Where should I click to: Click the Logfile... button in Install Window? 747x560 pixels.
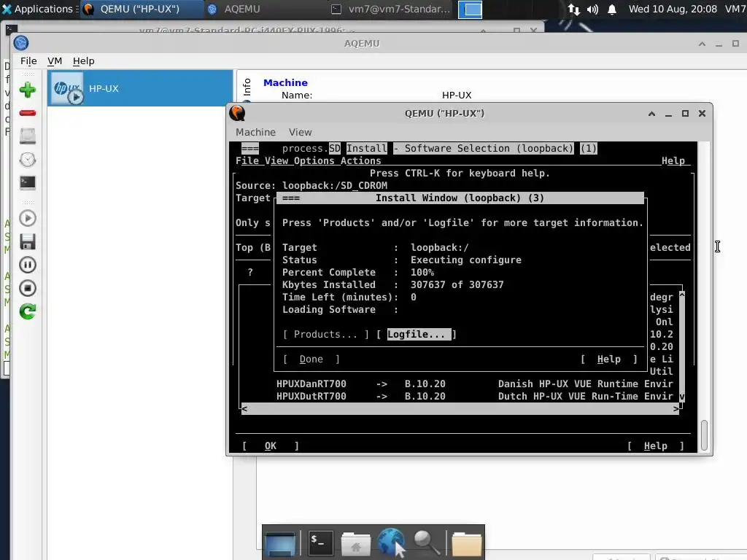[417, 334]
